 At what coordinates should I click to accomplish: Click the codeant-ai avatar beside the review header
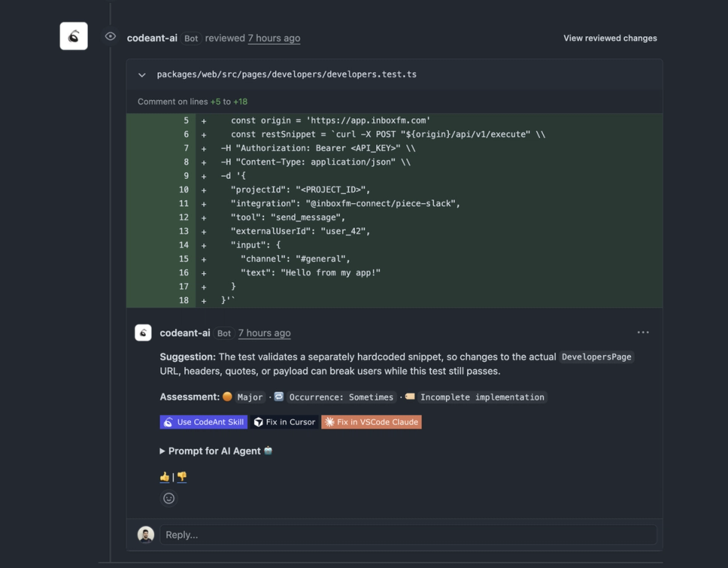click(74, 36)
